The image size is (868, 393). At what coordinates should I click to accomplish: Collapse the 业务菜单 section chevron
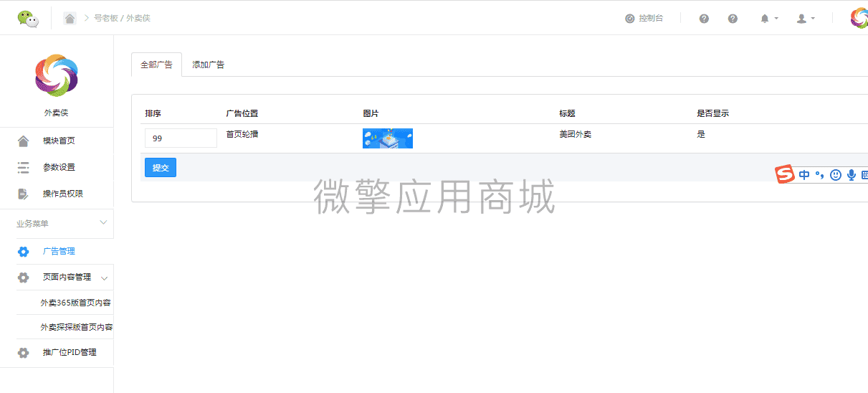(103, 223)
